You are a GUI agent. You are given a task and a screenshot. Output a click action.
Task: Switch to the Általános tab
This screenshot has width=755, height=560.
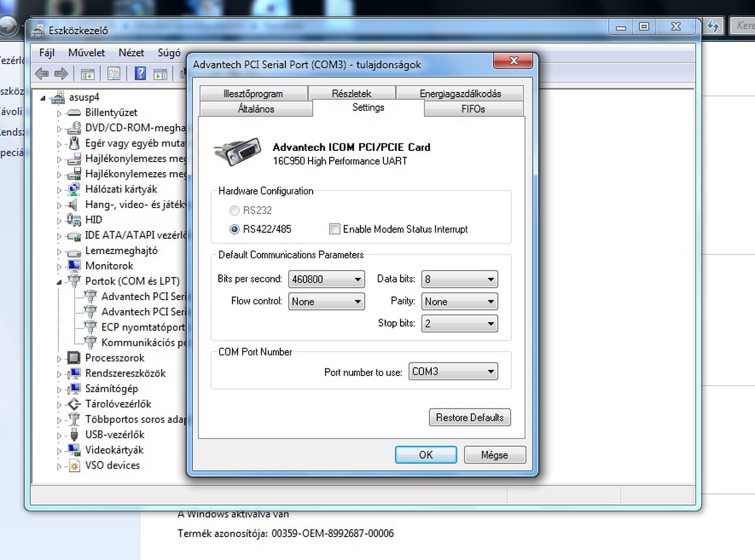pos(256,108)
